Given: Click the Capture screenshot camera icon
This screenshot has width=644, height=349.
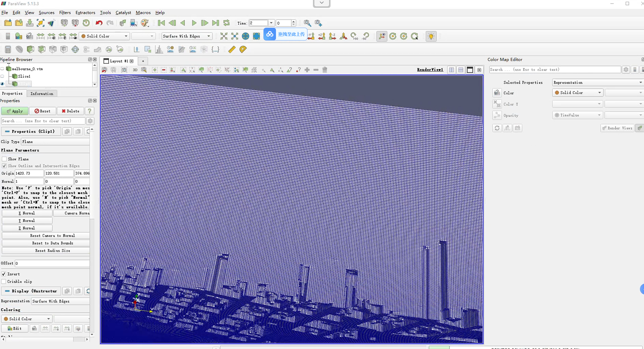Looking at the screenshot, I should pyautogui.click(x=124, y=70).
